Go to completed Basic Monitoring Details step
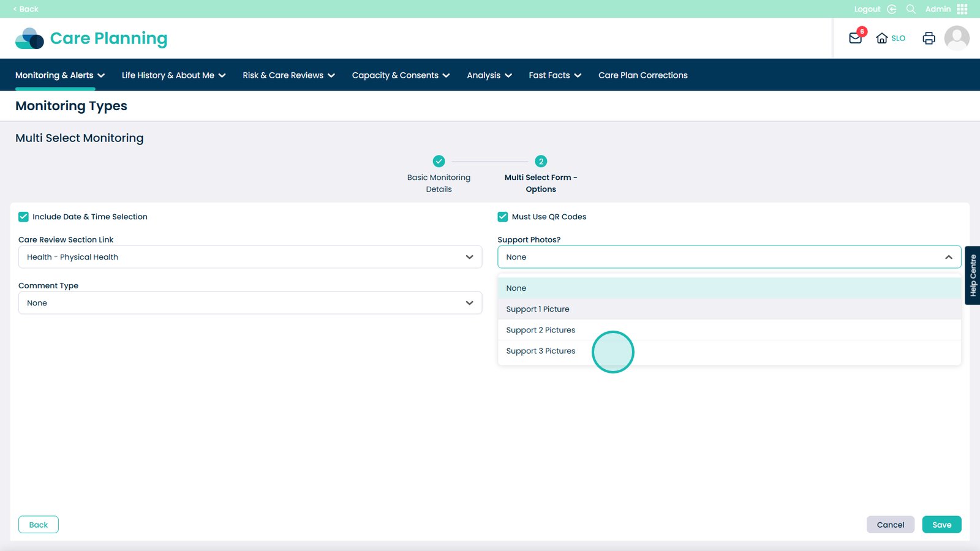Viewport: 980px width, 551px height. (439, 162)
